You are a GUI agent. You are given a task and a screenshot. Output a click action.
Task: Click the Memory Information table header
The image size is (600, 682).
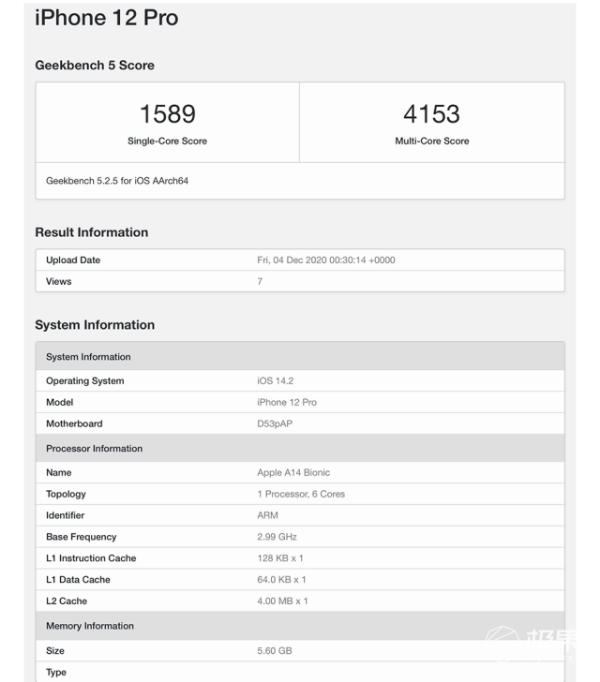pyautogui.click(x=300, y=625)
